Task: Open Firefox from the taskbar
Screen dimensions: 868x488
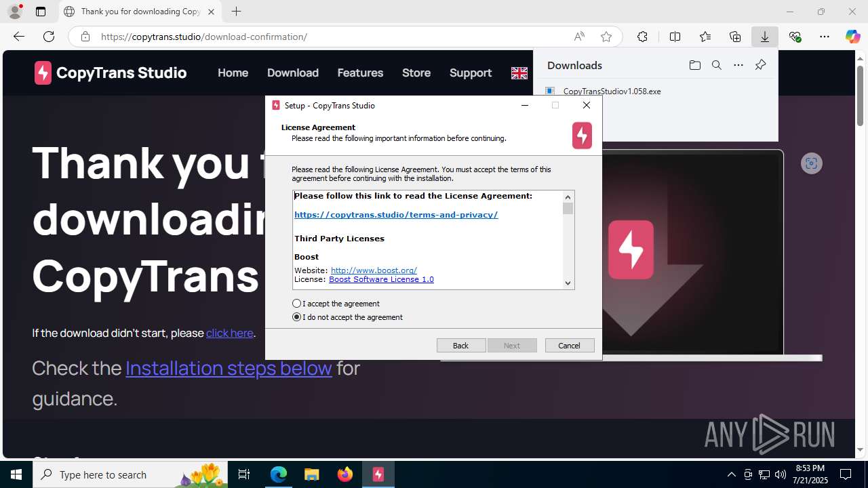Action: (345, 474)
